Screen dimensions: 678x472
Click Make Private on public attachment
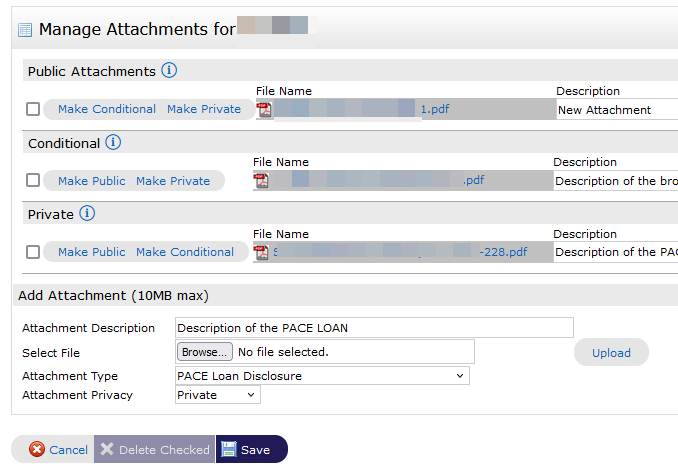pyautogui.click(x=204, y=109)
